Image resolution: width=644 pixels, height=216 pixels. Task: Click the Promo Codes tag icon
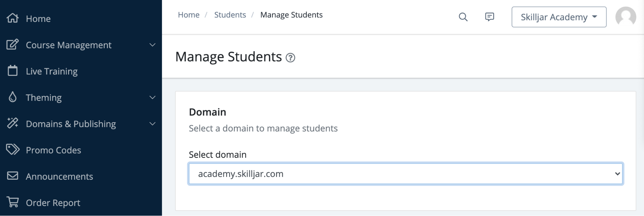click(13, 149)
